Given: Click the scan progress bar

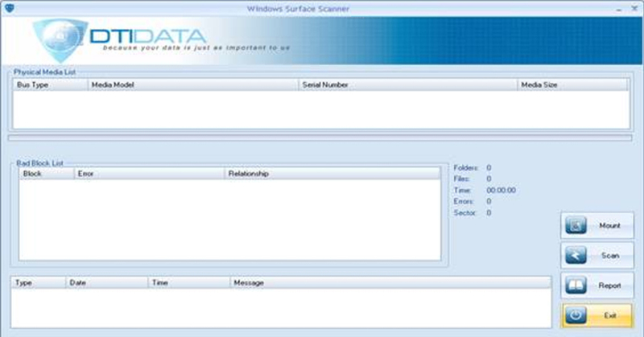Looking at the screenshot, I should click(x=320, y=138).
